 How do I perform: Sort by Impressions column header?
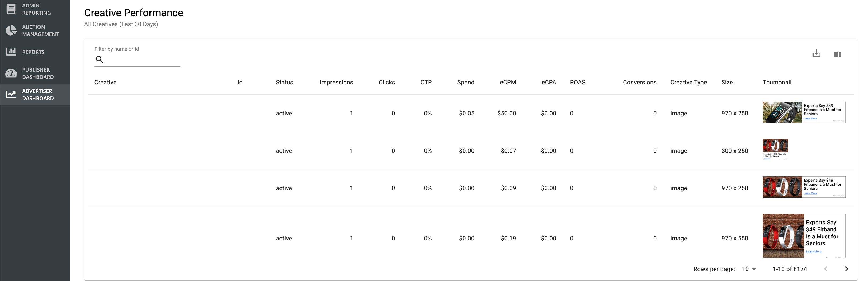coord(336,82)
